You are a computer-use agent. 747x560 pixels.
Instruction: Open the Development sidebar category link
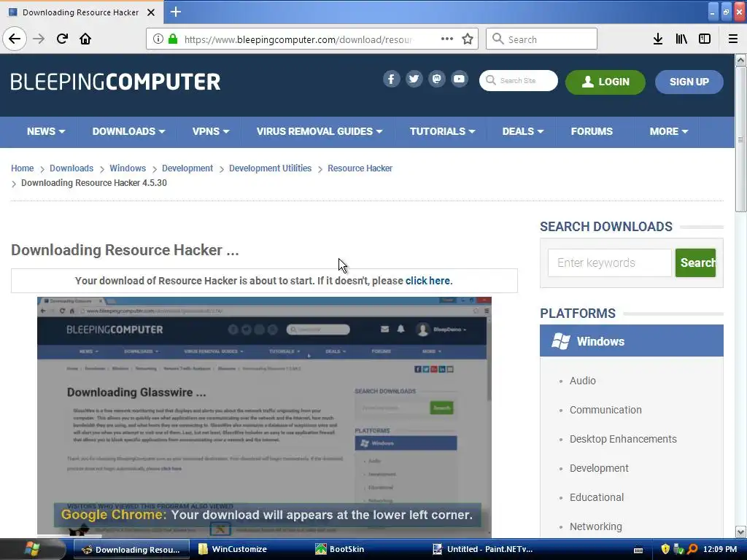click(x=599, y=468)
